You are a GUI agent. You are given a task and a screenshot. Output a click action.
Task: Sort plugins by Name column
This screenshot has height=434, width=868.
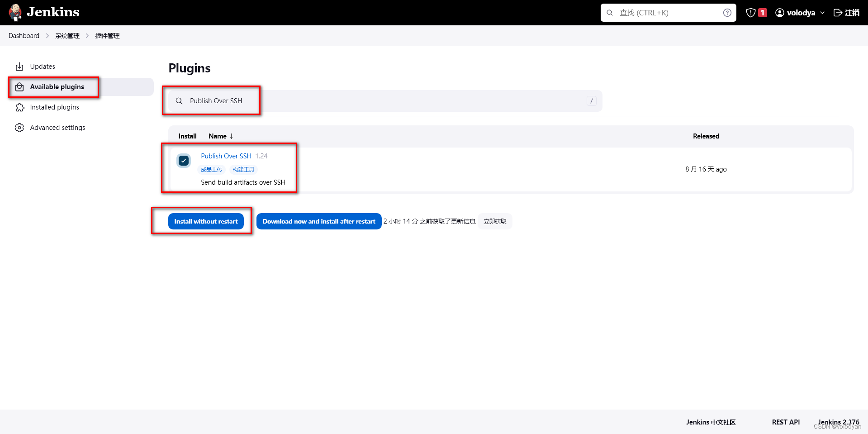point(221,136)
